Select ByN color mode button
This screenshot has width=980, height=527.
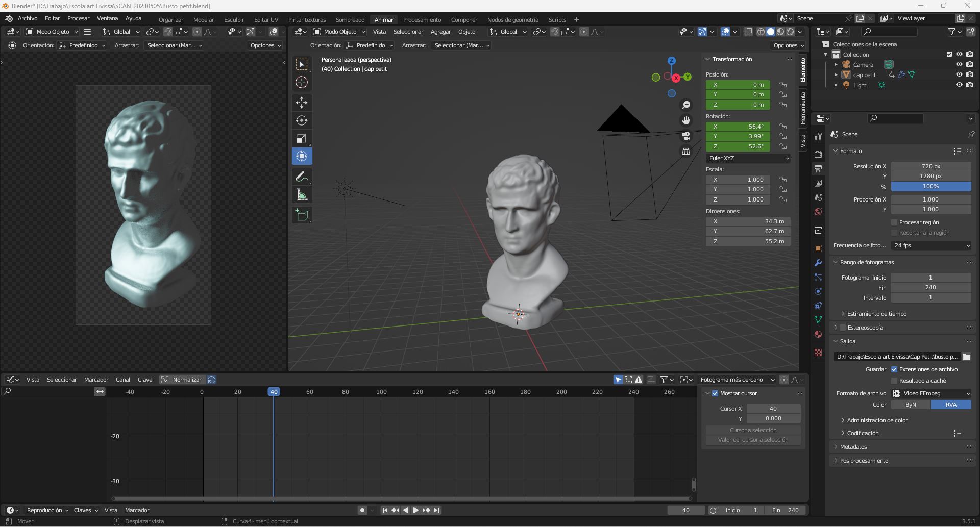click(911, 405)
